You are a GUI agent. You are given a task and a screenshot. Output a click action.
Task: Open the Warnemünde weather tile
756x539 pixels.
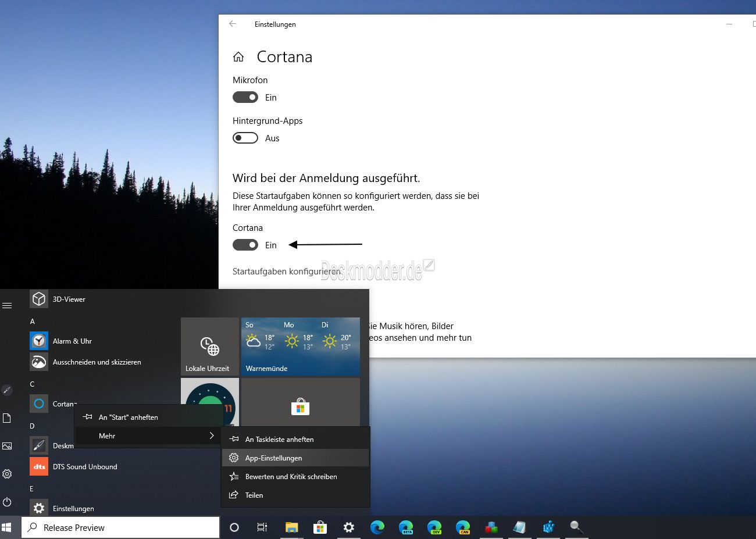click(x=301, y=347)
